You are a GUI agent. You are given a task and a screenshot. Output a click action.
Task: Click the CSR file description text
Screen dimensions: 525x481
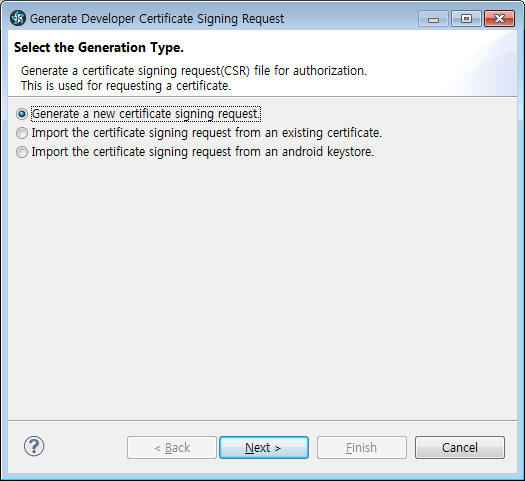(x=194, y=71)
